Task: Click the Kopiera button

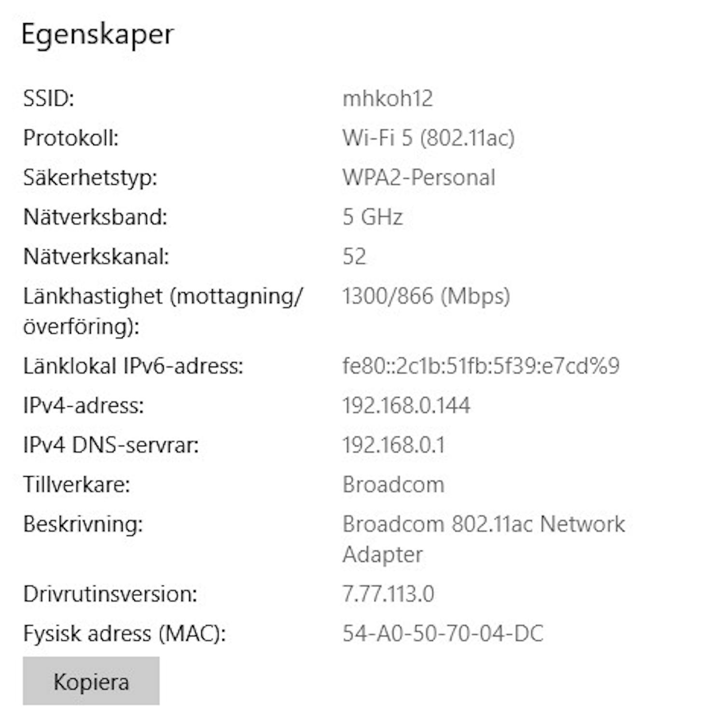Action: click(91, 681)
